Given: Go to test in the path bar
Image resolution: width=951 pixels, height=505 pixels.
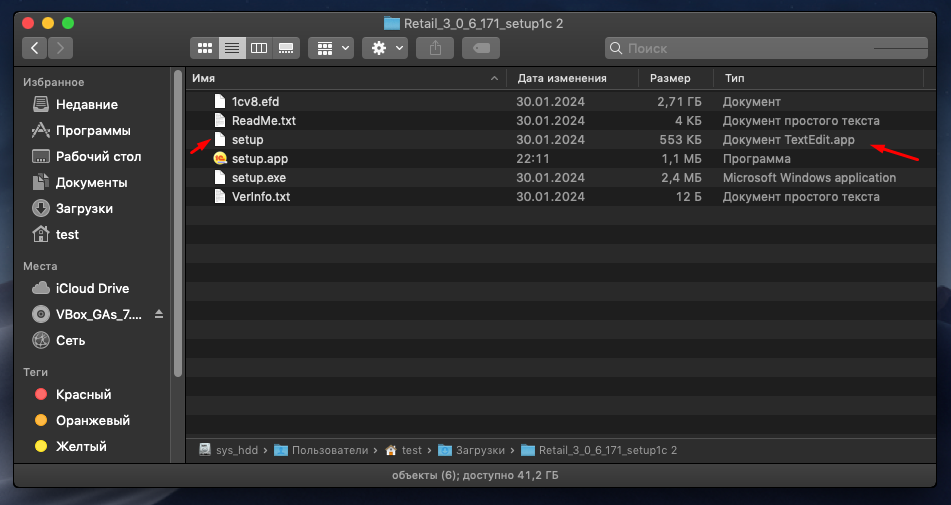Looking at the screenshot, I should [x=403, y=450].
